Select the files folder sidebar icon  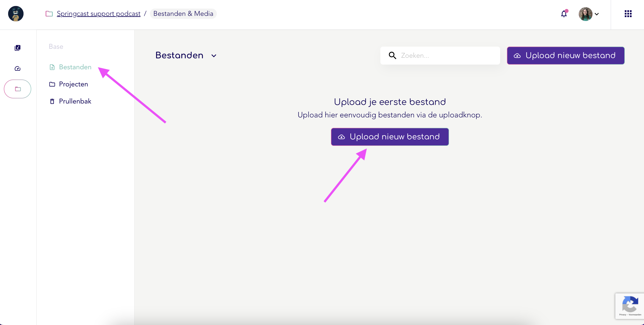(x=18, y=89)
